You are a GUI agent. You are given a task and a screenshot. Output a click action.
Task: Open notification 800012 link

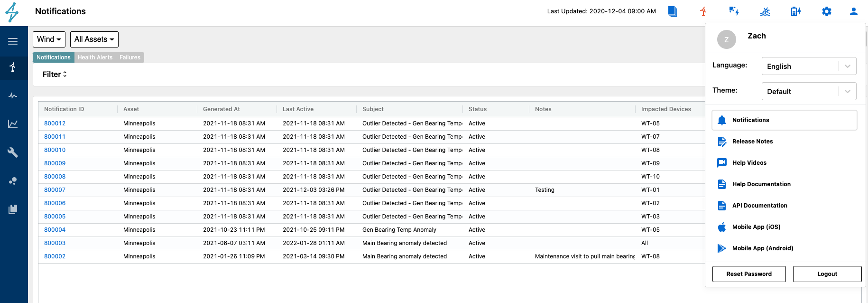(x=55, y=123)
